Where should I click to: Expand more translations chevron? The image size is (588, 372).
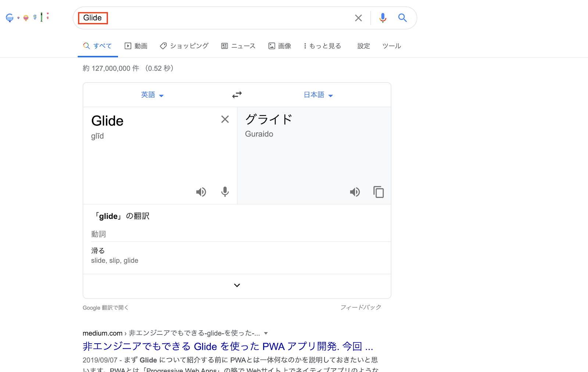point(237,285)
